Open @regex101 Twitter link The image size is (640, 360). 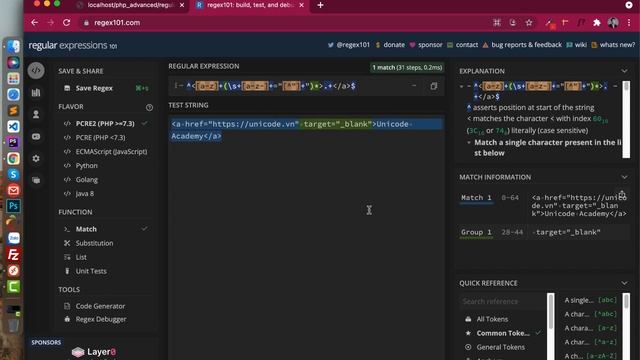[x=349, y=45]
